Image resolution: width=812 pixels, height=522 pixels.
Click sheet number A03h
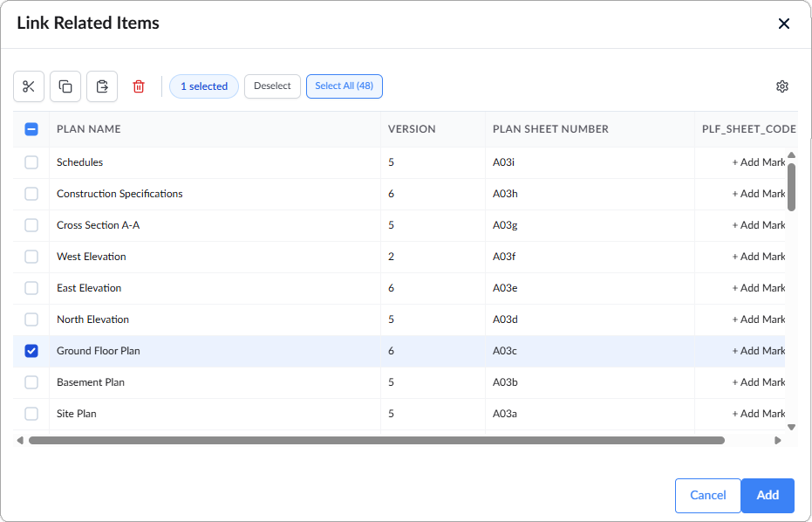tap(505, 194)
